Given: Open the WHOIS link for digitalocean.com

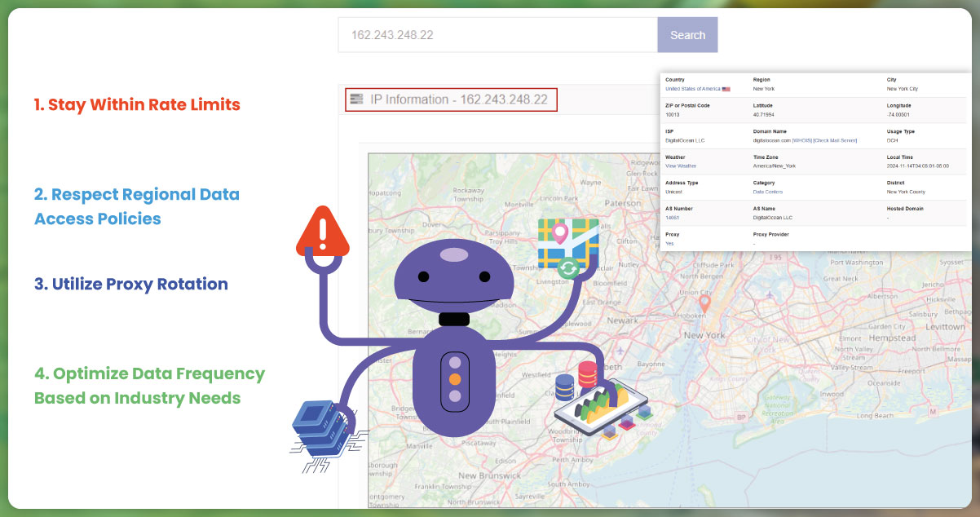Looking at the screenshot, I should (x=801, y=140).
